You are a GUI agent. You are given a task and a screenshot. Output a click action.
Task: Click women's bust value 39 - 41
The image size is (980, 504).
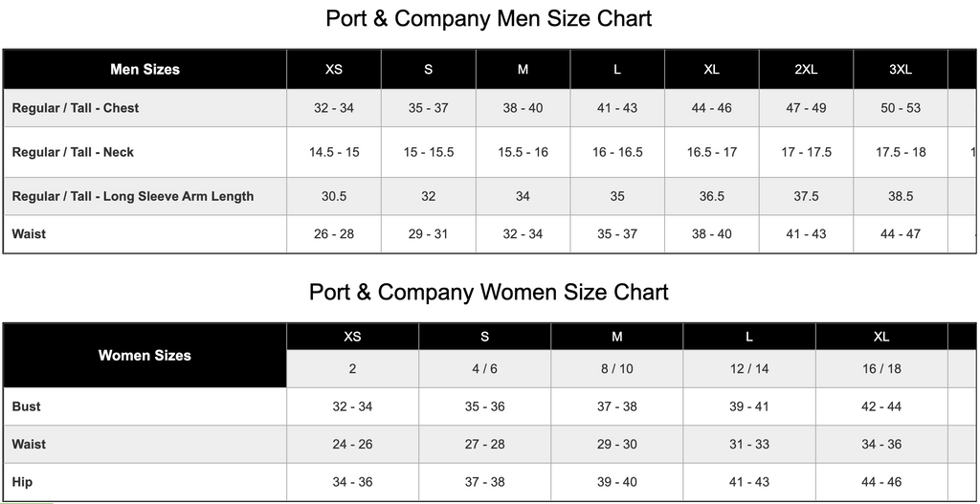748,406
